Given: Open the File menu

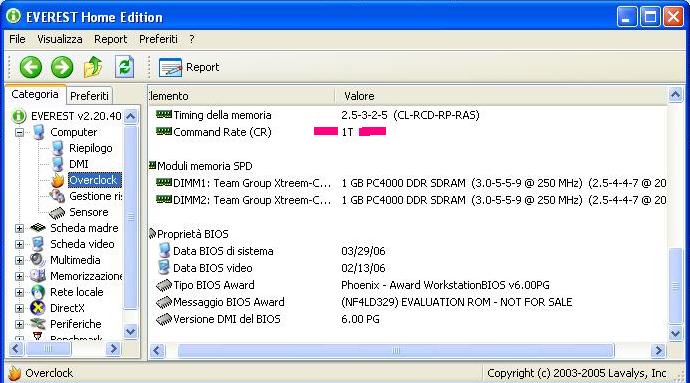Looking at the screenshot, I should 17,39.
